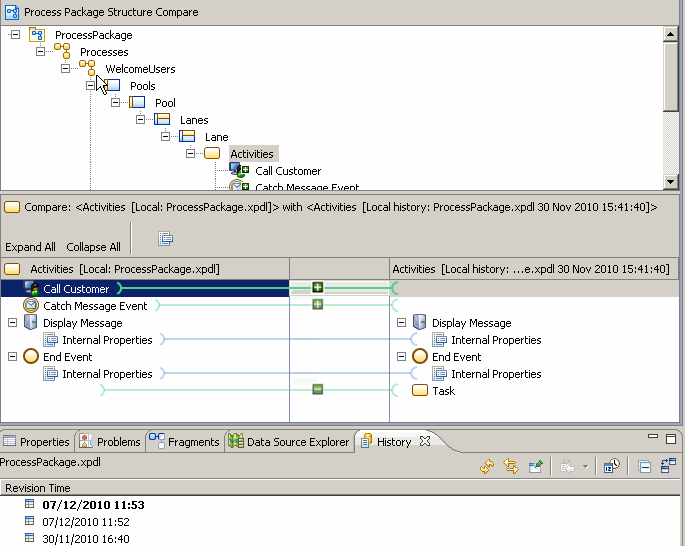
Task: Click the minus marker for Task difference
Action: click(x=318, y=389)
